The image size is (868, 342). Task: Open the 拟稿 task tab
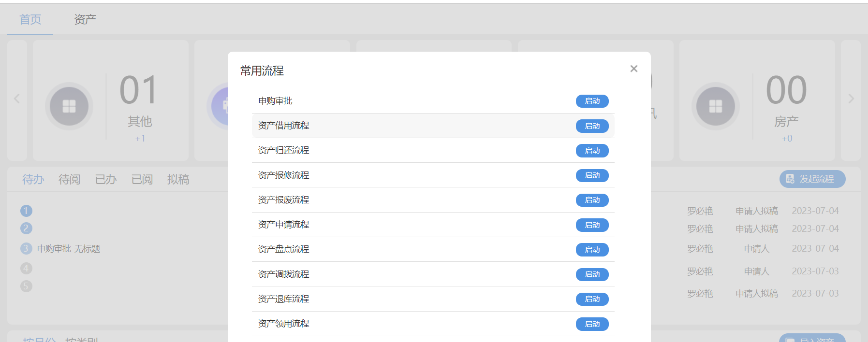pyautogui.click(x=178, y=180)
